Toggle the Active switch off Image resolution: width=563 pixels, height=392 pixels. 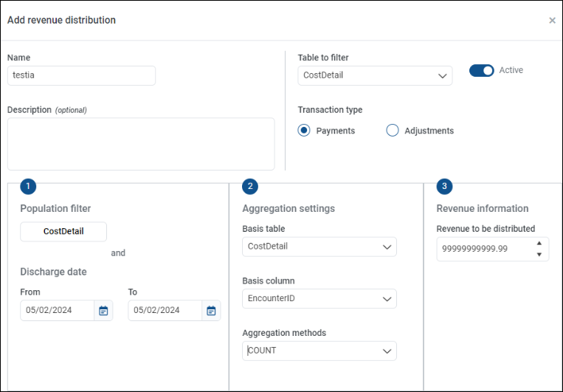point(482,70)
